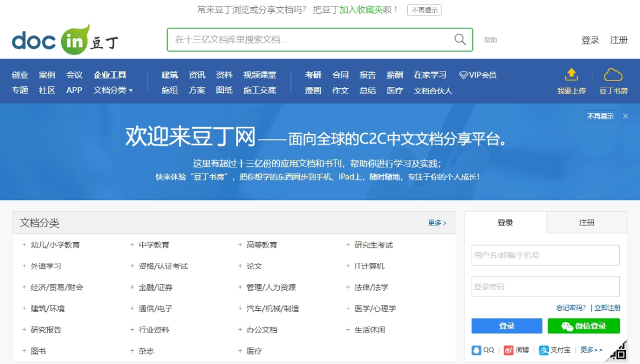Viewport: 640px width, 364px height.
Task: Open the 研究报告 category
Action: point(46,330)
